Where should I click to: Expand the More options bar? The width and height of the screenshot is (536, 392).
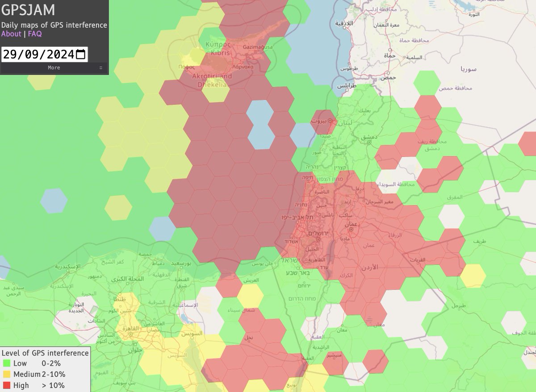coord(54,68)
